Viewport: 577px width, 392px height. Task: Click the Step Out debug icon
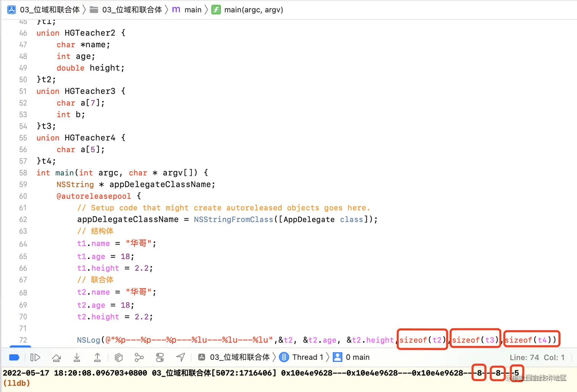(97, 357)
